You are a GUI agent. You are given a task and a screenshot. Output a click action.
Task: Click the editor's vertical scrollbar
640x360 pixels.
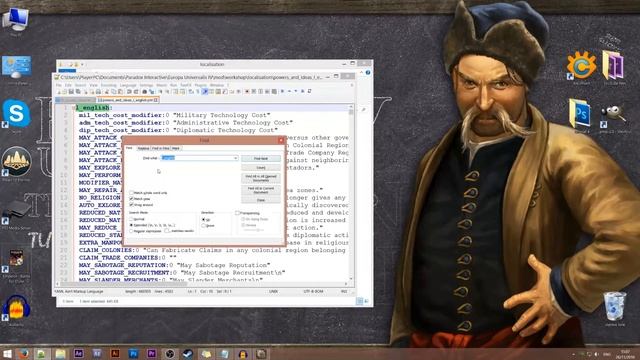[x=351, y=193]
